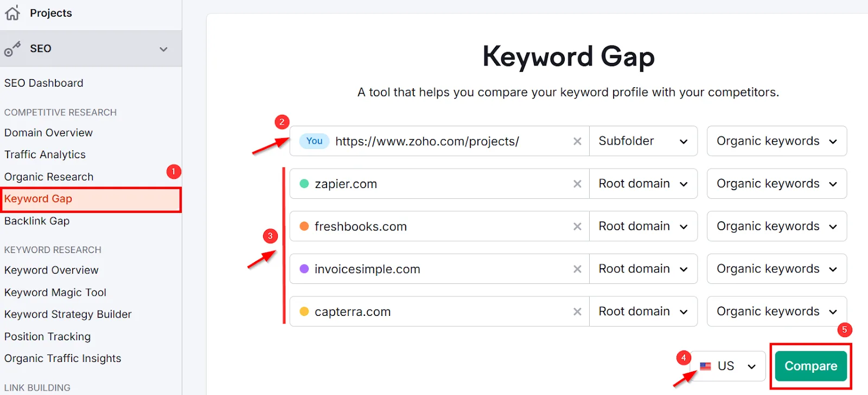Go to Domain Overview
This screenshot has width=868, height=395.
pyautogui.click(x=48, y=133)
